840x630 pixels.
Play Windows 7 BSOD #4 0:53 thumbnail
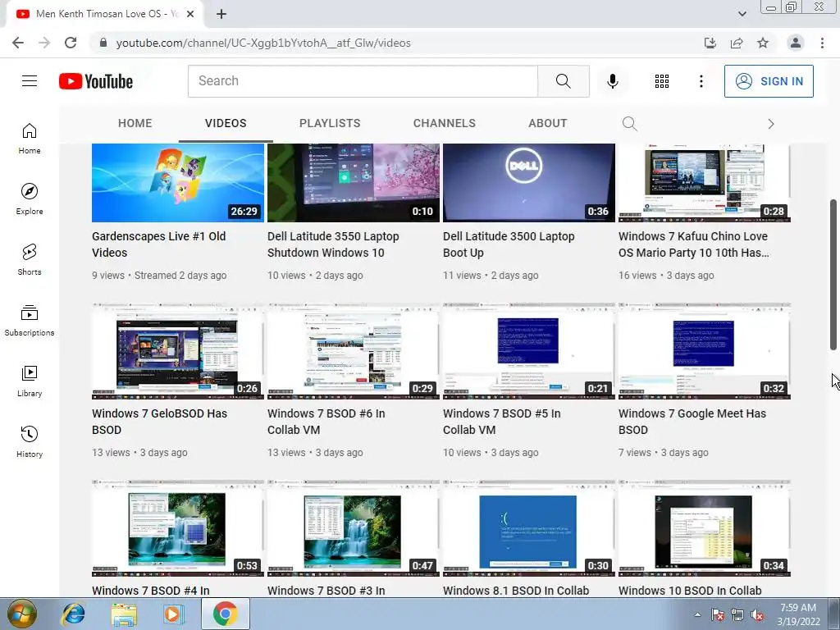178,528
